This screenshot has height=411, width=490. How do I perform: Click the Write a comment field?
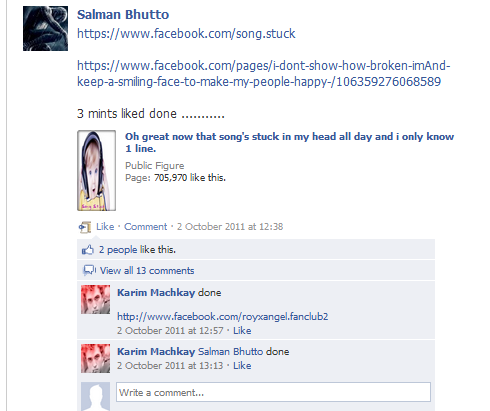pyautogui.click(x=273, y=392)
